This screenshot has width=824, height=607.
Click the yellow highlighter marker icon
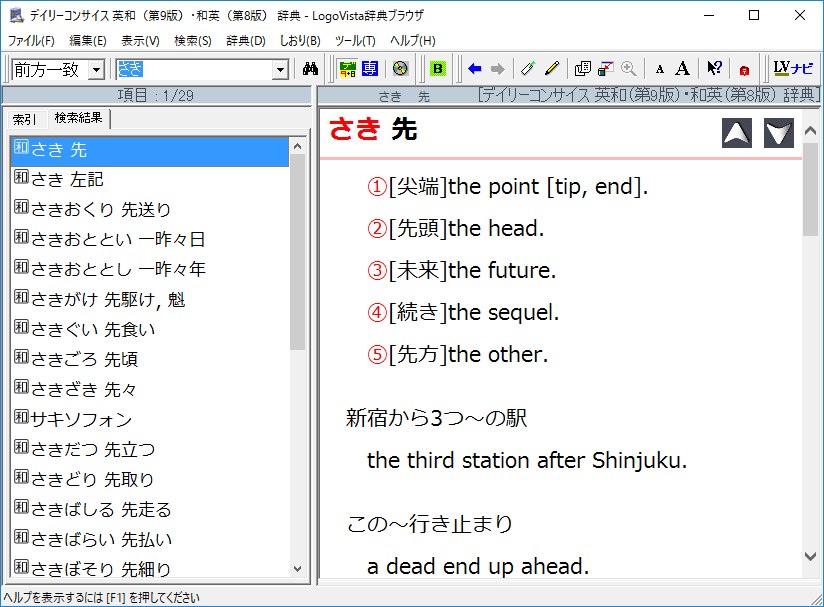click(x=552, y=69)
